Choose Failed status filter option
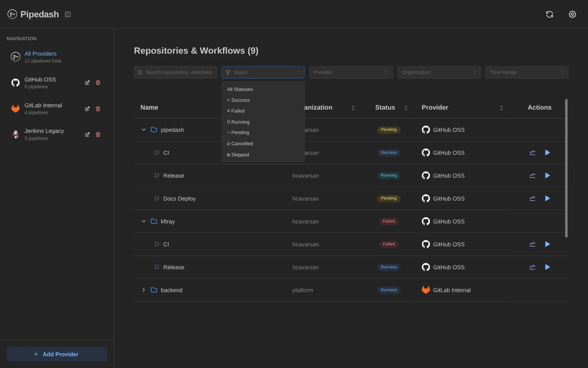 coord(263,111)
